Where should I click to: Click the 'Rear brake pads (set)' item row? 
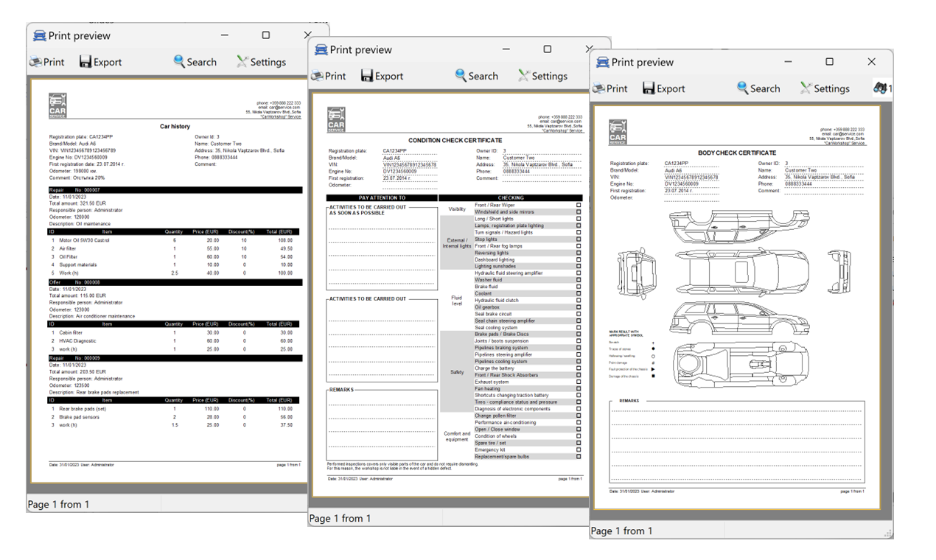175,409
